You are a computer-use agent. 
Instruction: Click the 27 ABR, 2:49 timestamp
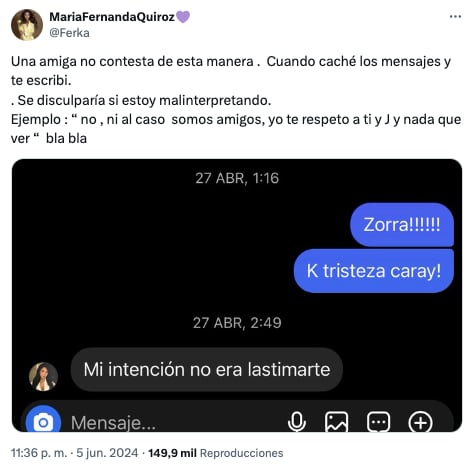[237, 323]
